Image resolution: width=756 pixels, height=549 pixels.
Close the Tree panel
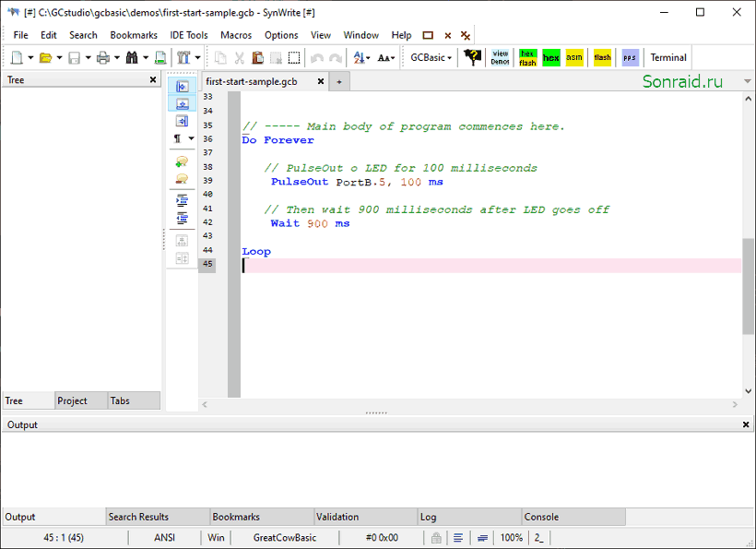pos(153,79)
